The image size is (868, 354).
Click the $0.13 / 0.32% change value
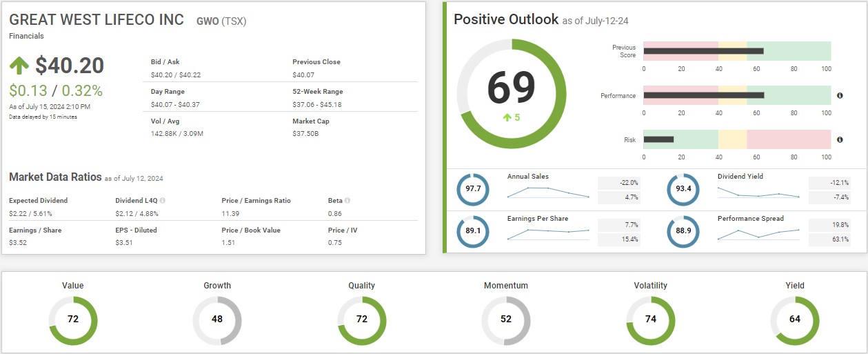pyautogui.click(x=56, y=90)
